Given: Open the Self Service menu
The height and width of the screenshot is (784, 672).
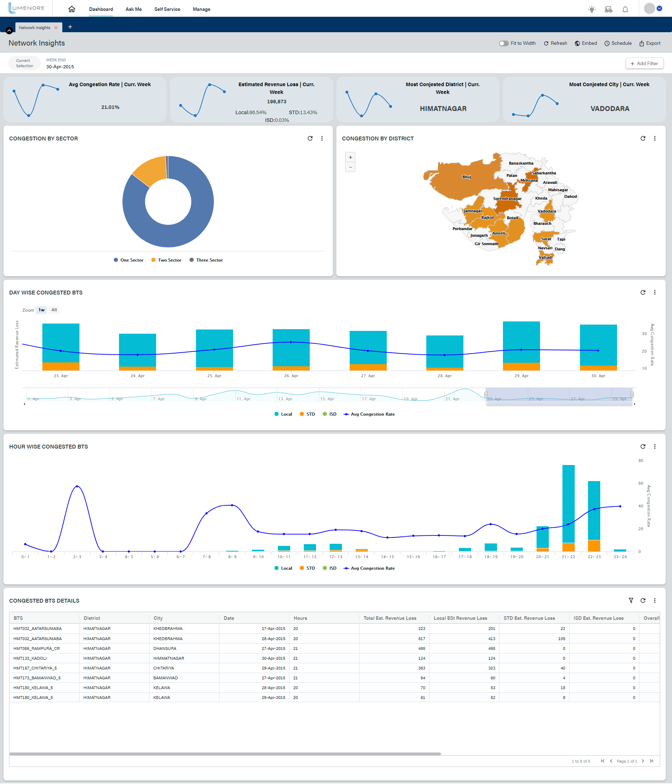Looking at the screenshot, I should coord(167,9).
